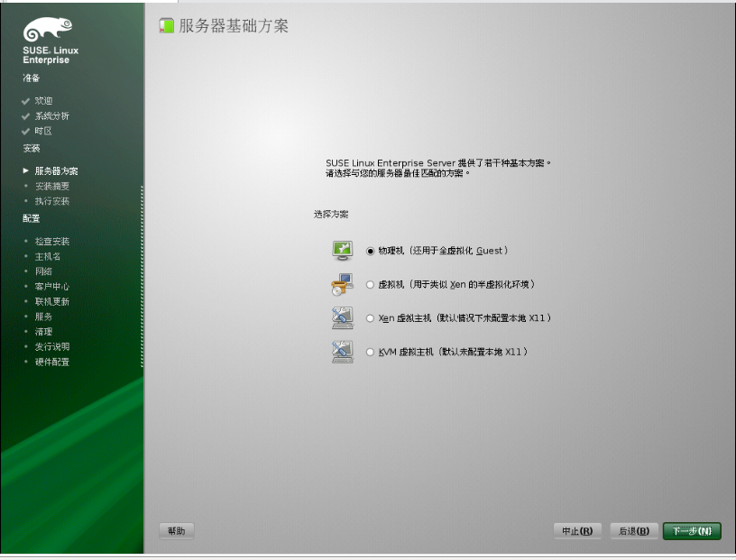Click the physical machine monitor icon

(342, 249)
